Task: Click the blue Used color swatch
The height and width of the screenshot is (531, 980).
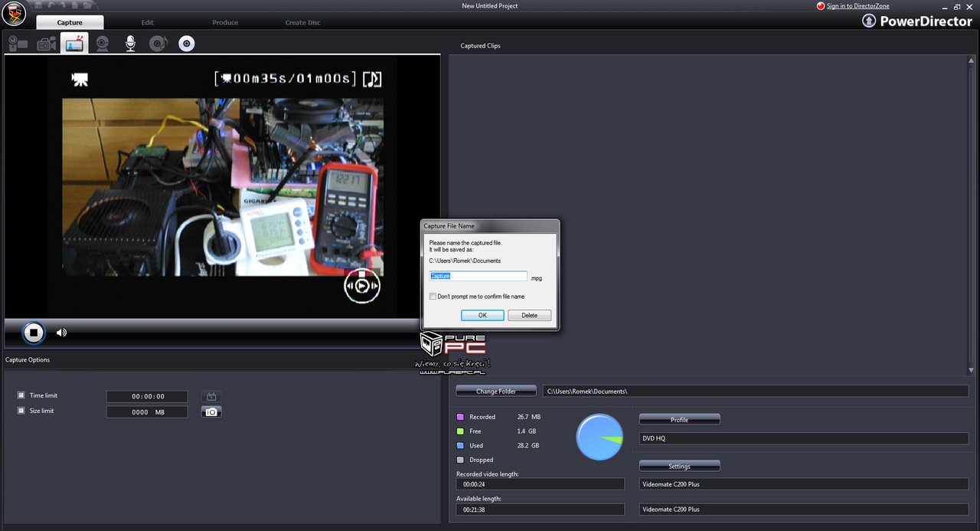Action: coord(460,445)
